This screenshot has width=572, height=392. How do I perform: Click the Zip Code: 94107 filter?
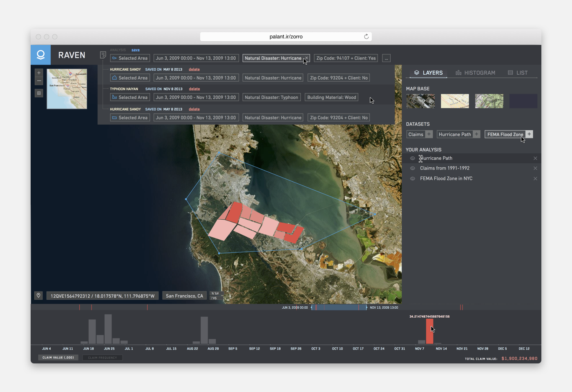click(x=346, y=58)
